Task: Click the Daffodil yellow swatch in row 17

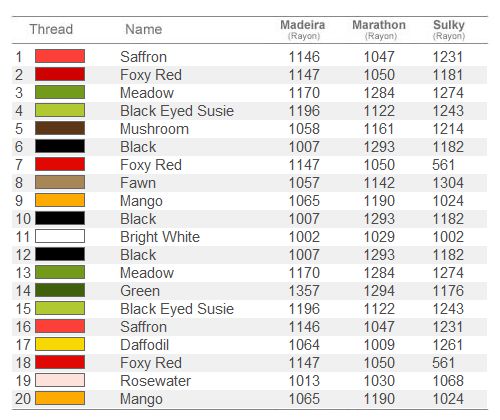Action: coord(60,344)
